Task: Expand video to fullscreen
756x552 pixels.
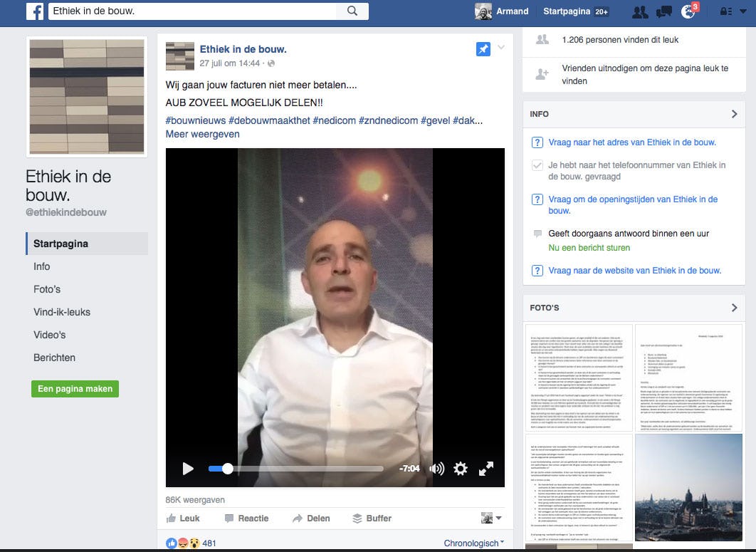Action: tap(486, 469)
